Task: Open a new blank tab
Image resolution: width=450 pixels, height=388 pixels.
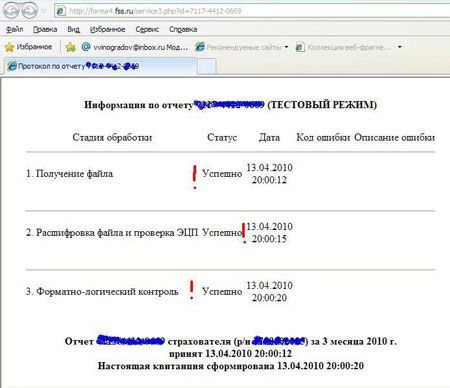Action: click(206, 66)
